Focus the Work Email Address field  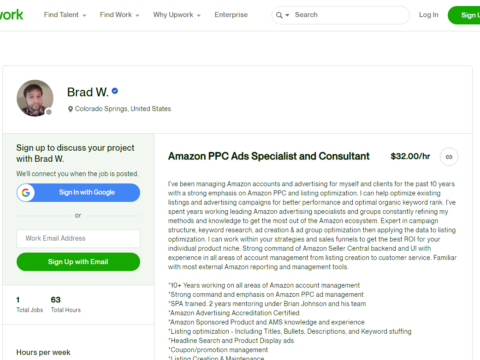[78, 238]
